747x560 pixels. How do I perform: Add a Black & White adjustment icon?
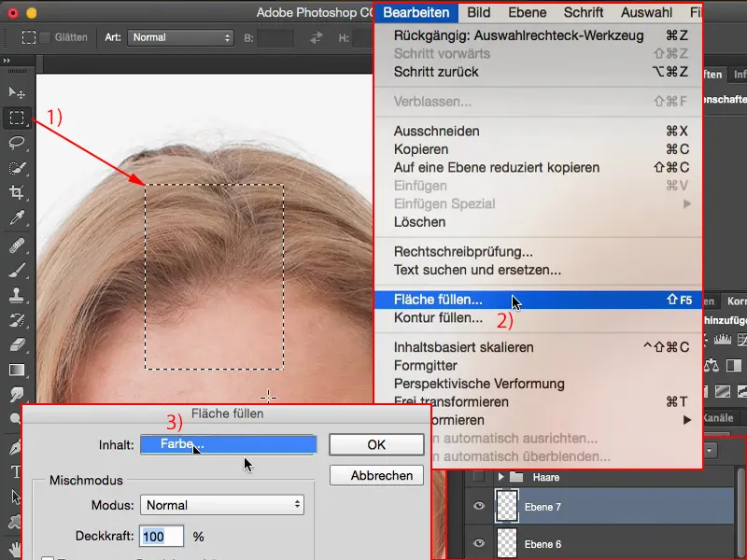(x=734, y=365)
